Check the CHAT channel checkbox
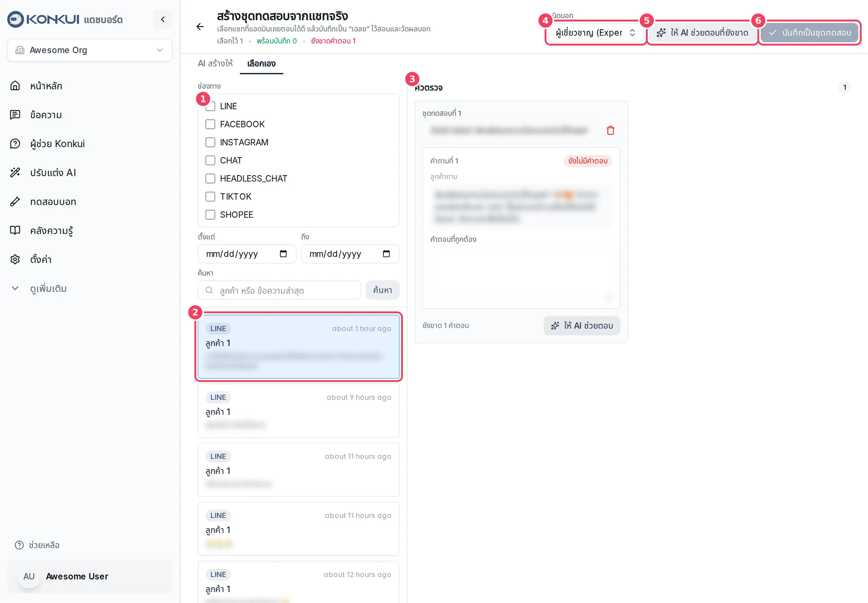The width and height of the screenshot is (868, 603). (210, 161)
